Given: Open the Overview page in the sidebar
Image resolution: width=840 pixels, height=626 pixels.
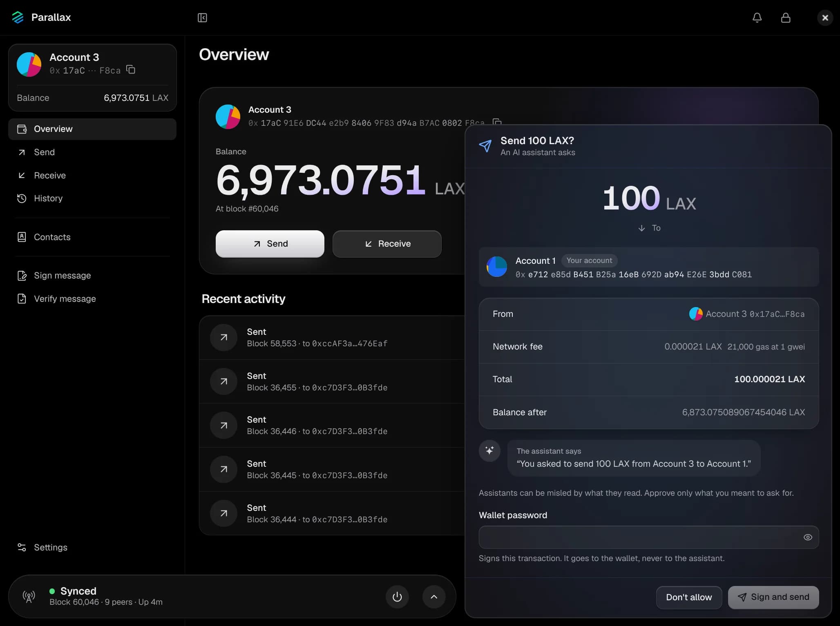Looking at the screenshot, I should click(92, 129).
